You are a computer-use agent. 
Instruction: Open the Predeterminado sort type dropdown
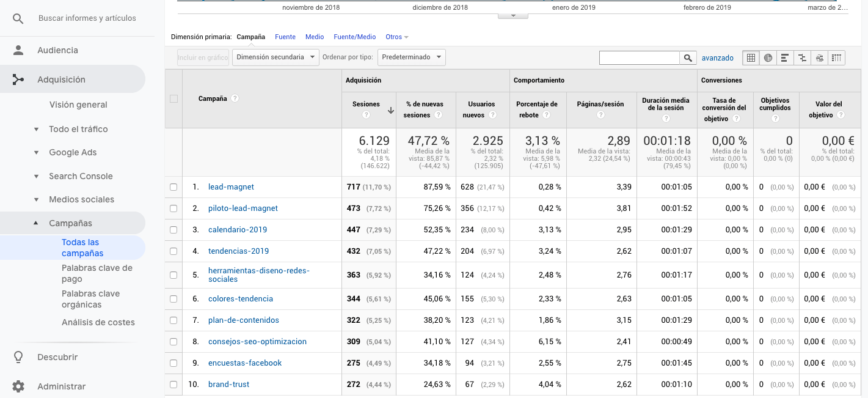click(x=412, y=57)
